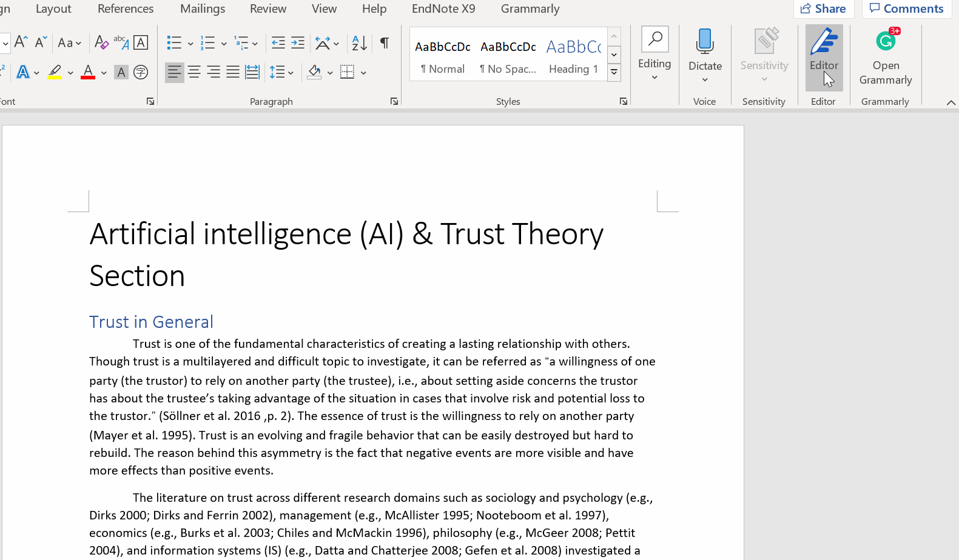Apply the borders grid icon
This screenshot has width=959, height=560.
[x=348, y=73]
